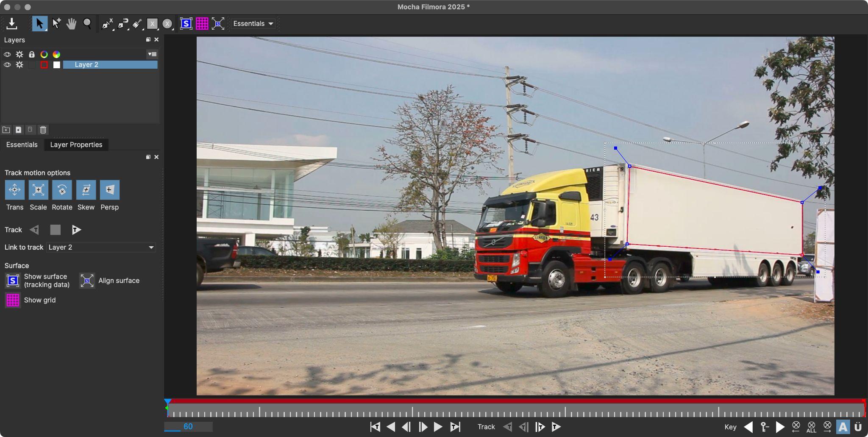Select the Pan hand tool
Viewport: 868px width, 437px height.
(71, 24)
